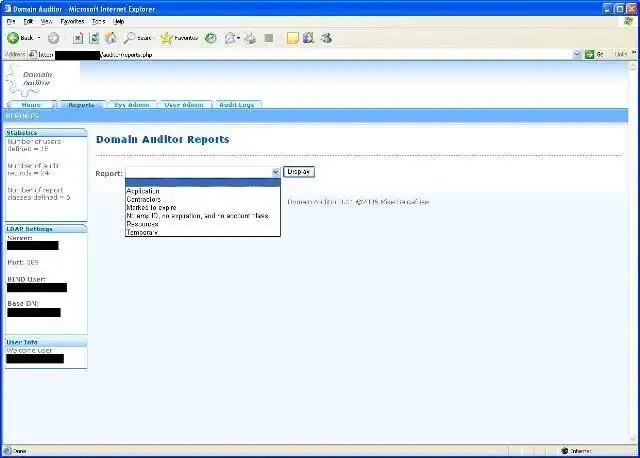Screen dimensions: 640x458
Task: Click the Statistics panel header
Action: click(x=46, y=133)
